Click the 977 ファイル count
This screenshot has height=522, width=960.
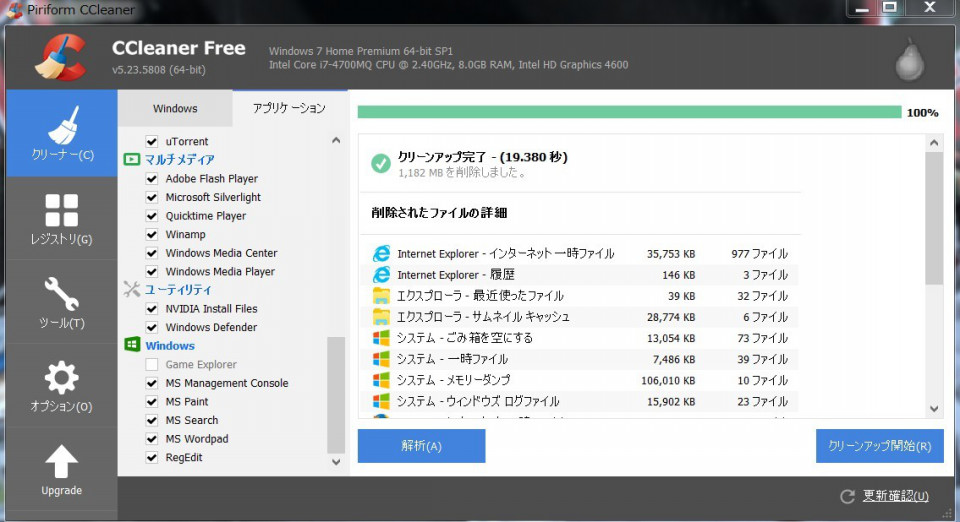click(x=759, y=253)
